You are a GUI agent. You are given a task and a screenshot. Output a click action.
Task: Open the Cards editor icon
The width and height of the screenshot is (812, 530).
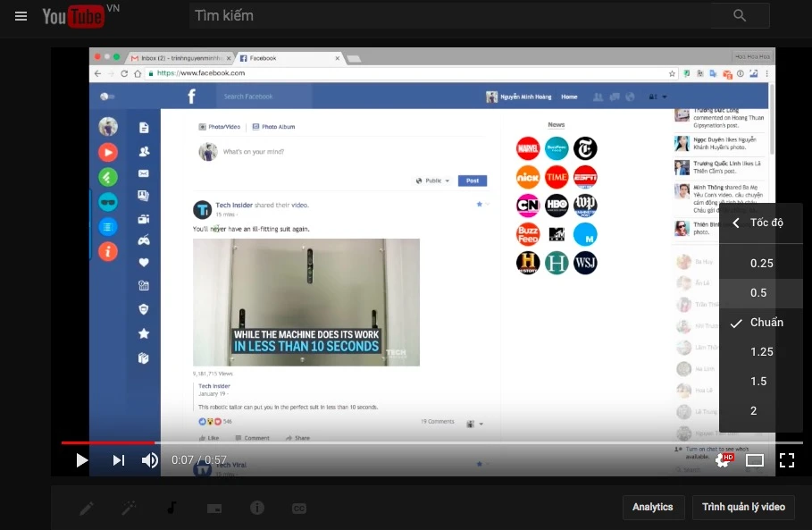pos(213,508)
